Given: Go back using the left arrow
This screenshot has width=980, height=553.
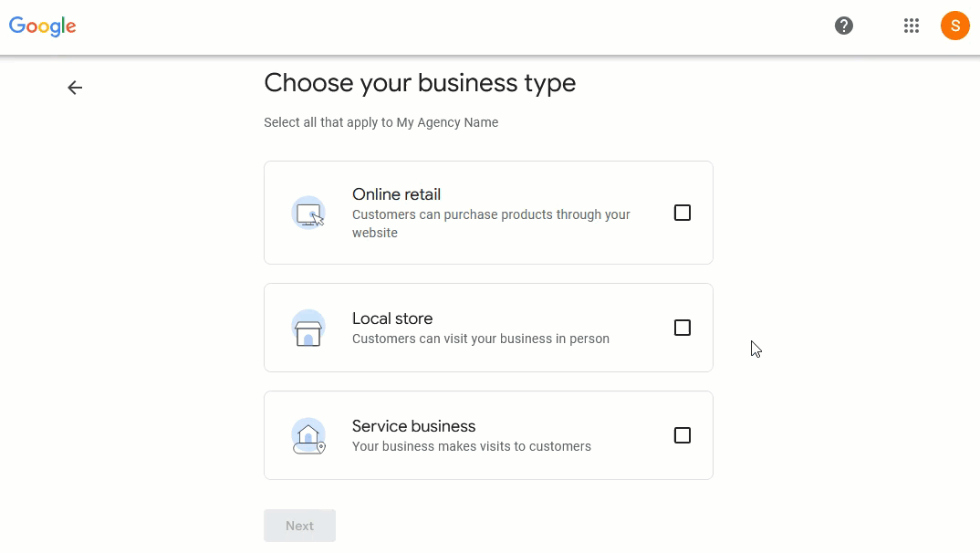Looking at the screenshot, I should coord(75,88).
